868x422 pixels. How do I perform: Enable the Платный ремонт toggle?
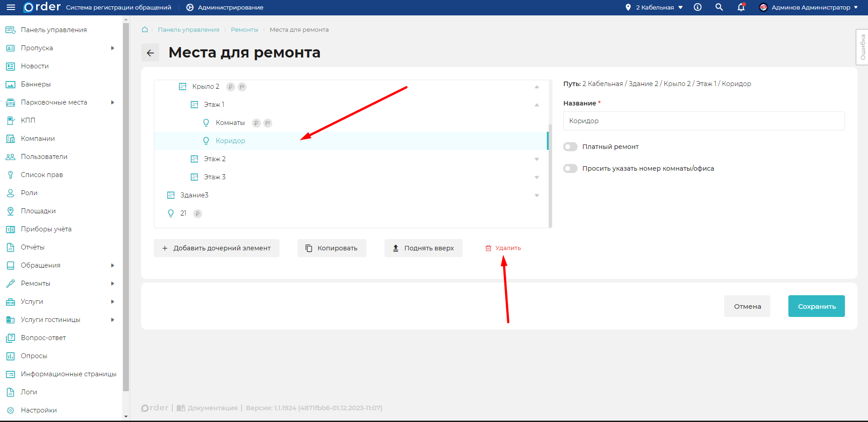570,147
